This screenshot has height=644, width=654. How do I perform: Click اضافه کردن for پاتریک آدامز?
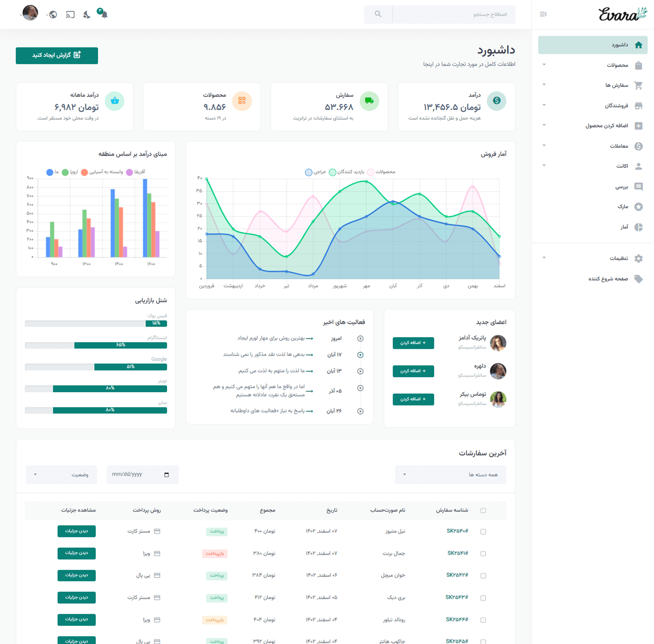tap(413, 343)
